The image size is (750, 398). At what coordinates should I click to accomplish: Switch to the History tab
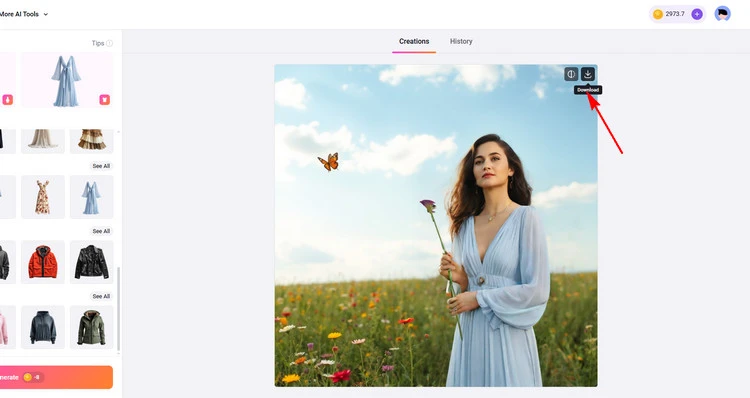(461, 42)
